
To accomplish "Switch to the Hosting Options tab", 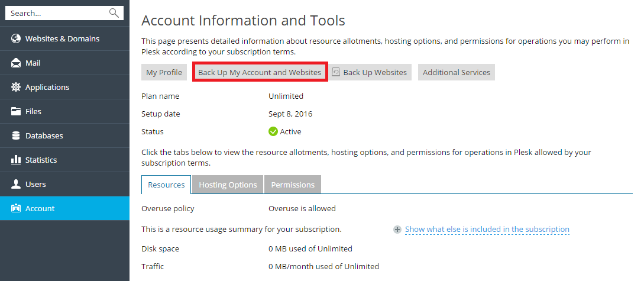I will 228,185.
